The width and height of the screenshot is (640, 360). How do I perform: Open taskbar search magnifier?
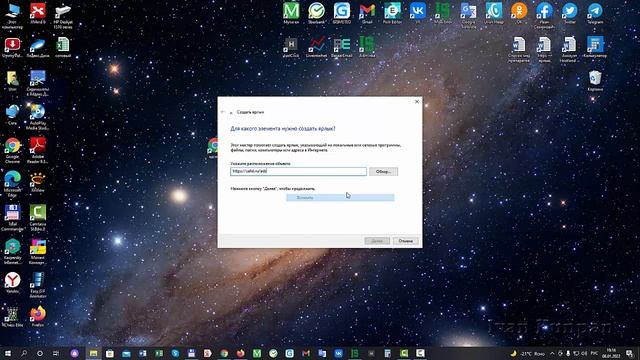click(24, 353)
